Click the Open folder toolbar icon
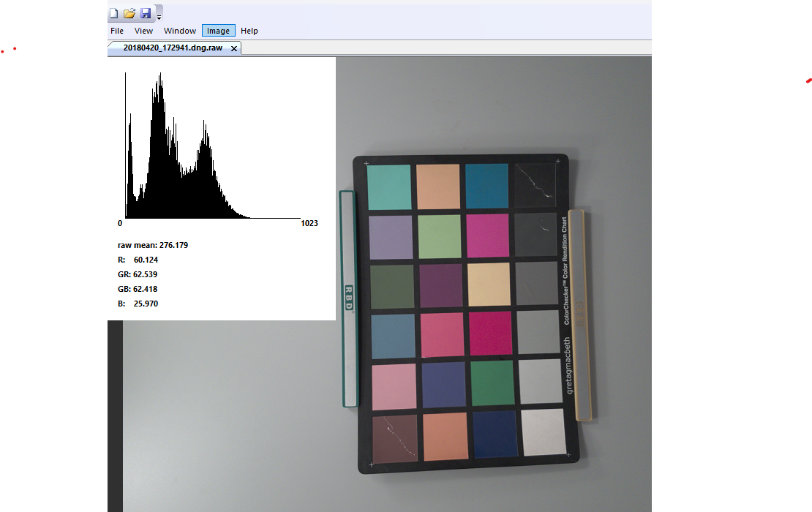 click(129, 13)
